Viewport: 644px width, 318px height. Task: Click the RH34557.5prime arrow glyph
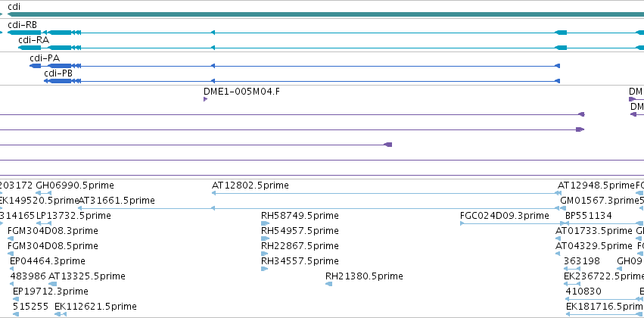pyautogui.click(x=264, y=269)
